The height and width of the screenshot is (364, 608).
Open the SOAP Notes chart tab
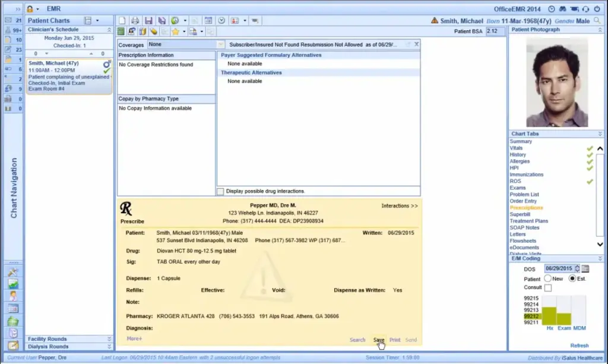tap(524, 227)
